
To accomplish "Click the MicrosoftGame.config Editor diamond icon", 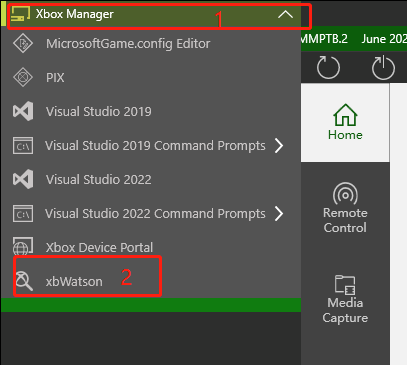I will pyautogui.click(x=23, y=43).
